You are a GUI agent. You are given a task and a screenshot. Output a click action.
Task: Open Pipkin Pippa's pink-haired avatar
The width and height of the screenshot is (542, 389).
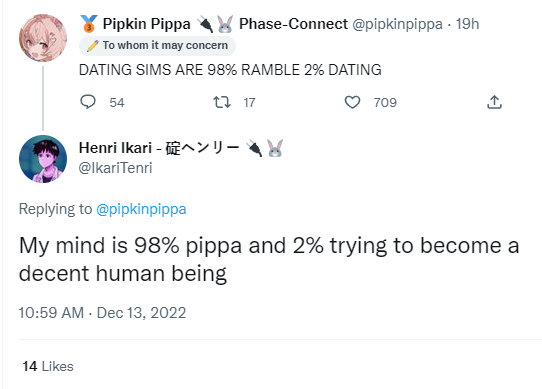pyautogui.click(x=43, y=38)
